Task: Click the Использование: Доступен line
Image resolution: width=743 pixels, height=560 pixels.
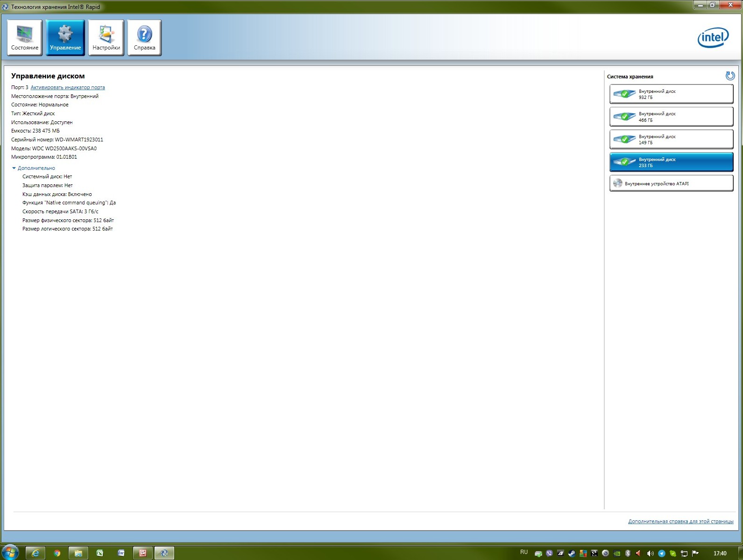Action: (x=42, y=122)
